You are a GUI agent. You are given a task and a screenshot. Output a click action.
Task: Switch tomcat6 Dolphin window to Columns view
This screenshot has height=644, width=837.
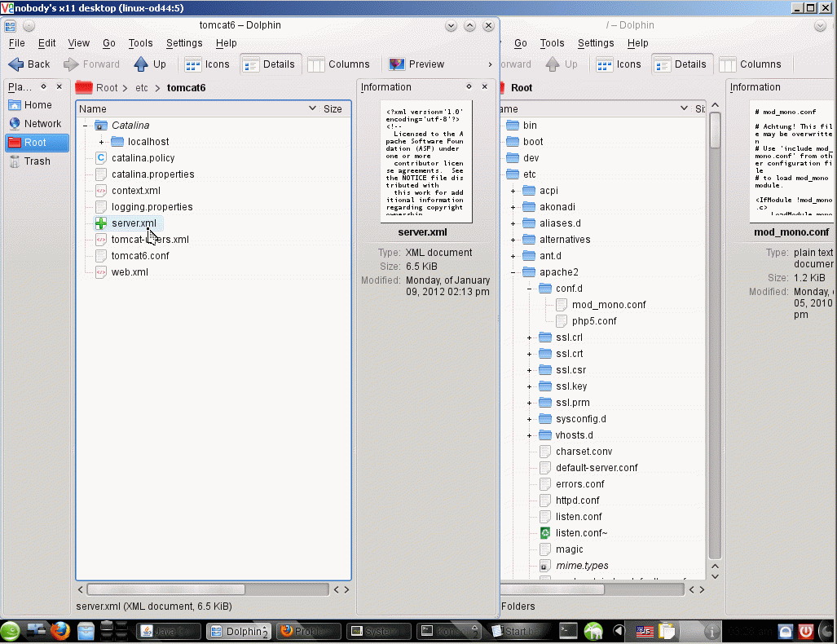click(x=338, y=64)
